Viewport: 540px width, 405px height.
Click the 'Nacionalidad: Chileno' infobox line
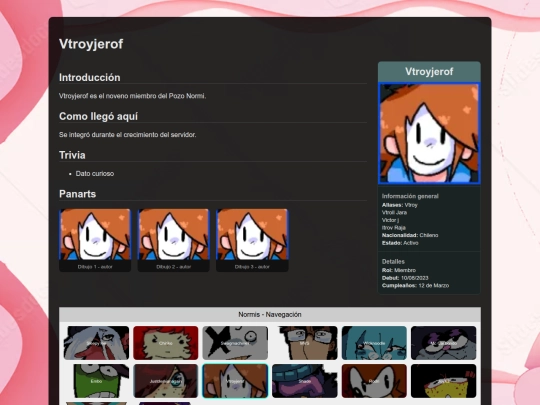point(410,235)
